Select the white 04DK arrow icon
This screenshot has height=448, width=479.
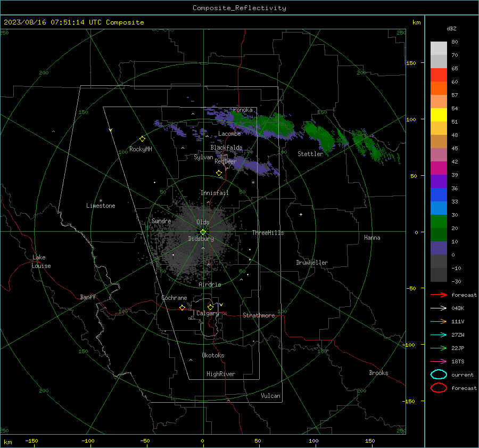[x=439, y=308]
